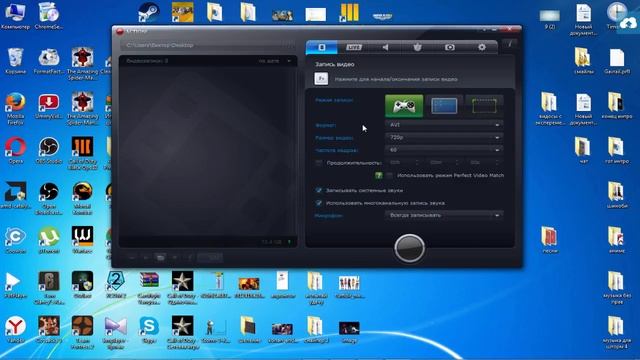Select the Opera browser shortcut
This screenshot has height=360, width=640.
click(16, 150)
